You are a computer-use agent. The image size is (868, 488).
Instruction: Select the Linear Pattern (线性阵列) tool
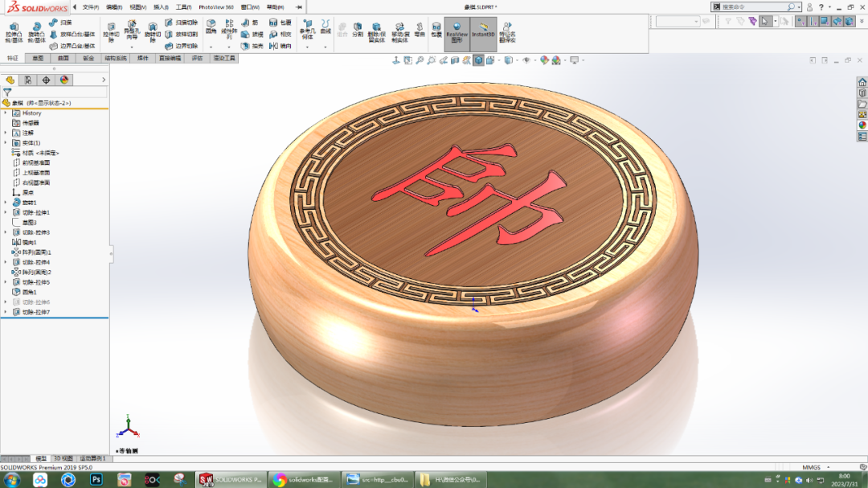[229, 30]
